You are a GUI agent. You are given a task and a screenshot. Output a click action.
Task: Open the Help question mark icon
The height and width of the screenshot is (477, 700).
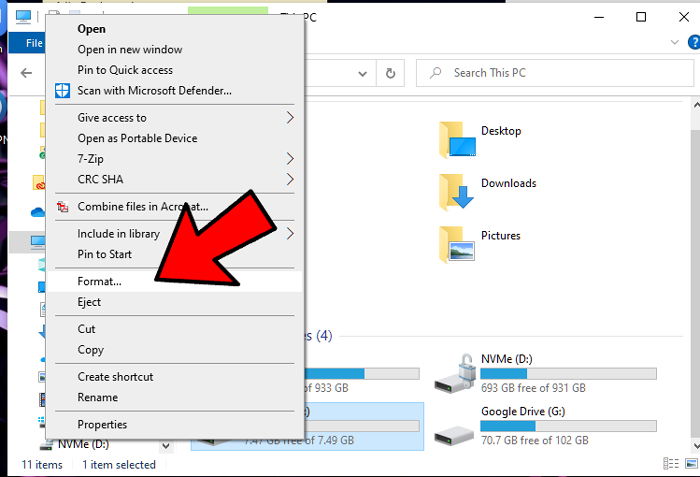pos(694,42)
